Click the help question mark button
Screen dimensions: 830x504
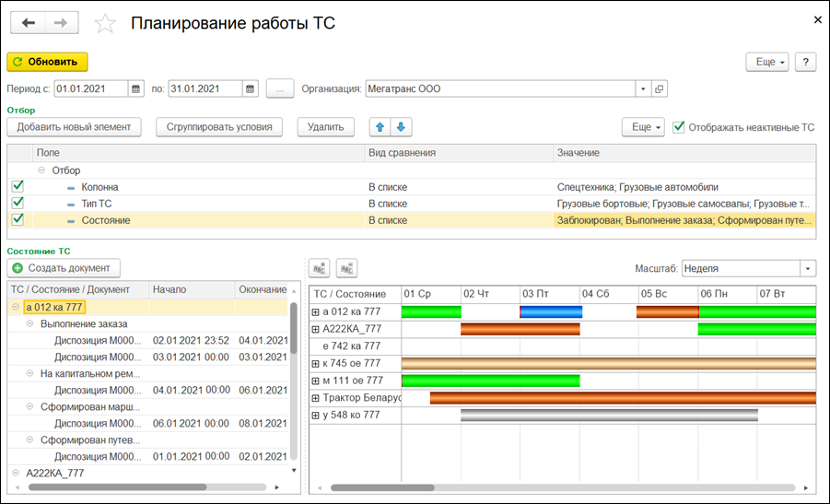pos(806,62)
